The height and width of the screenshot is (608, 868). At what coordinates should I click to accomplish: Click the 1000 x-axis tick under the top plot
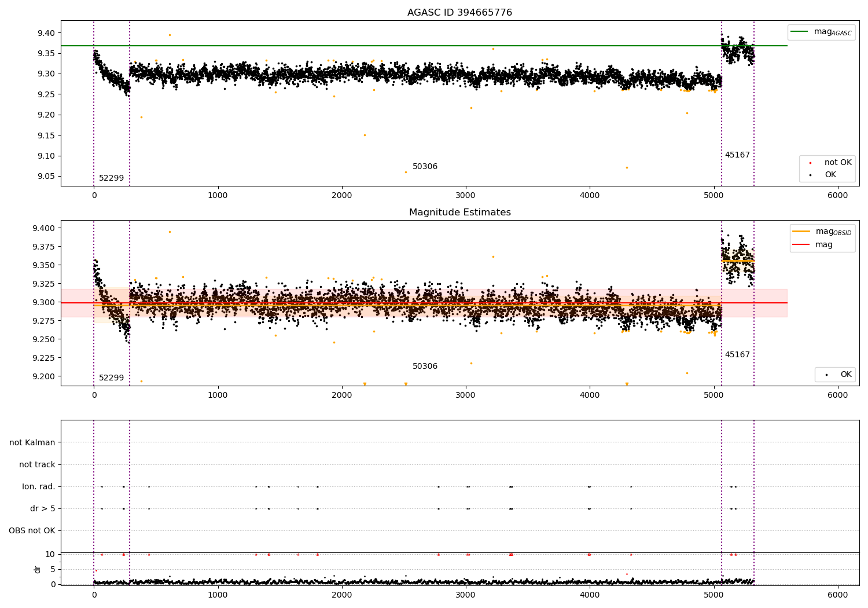click(218, 196)
